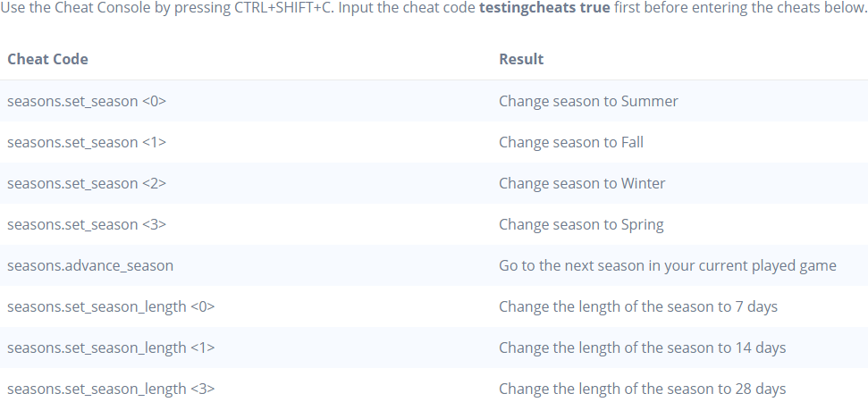Click the 'Cheat Code' column header
868x402 pixels.
pos(47,60)
